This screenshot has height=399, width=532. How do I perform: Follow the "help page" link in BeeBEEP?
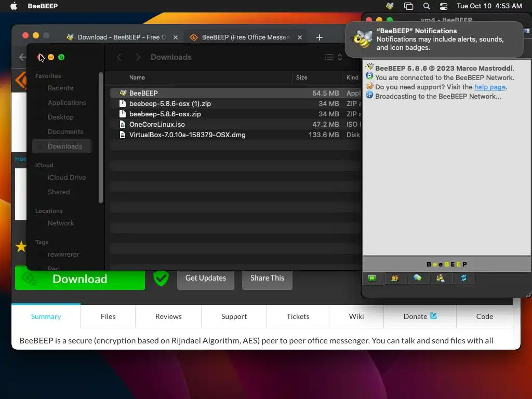pyautogui.click(x=489, y=87)
